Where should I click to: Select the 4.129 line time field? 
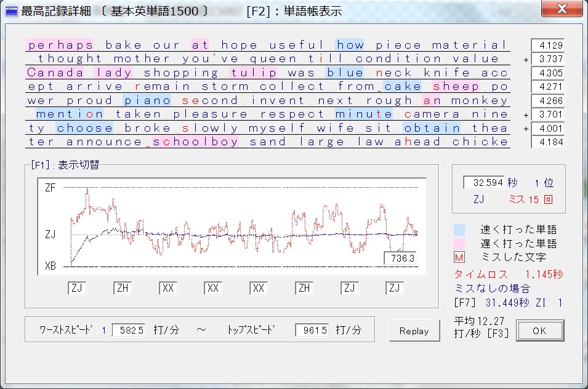coord(547,45)
